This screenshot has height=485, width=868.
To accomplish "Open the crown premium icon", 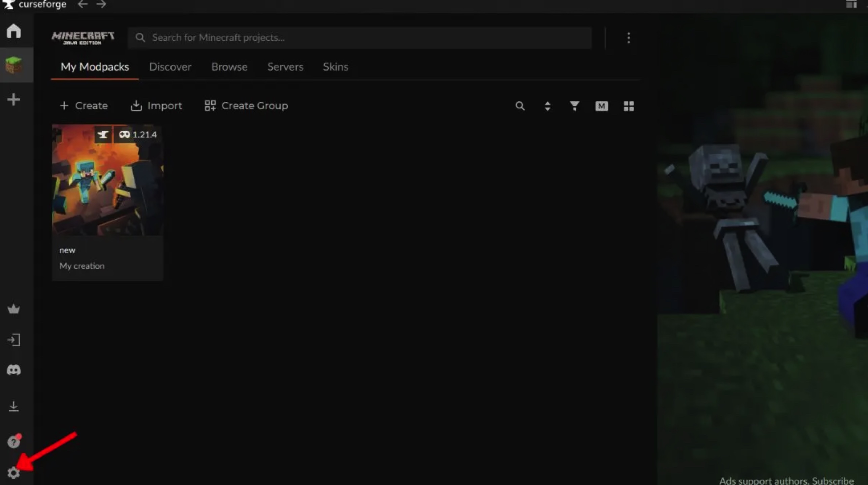I will pos(14,309).
